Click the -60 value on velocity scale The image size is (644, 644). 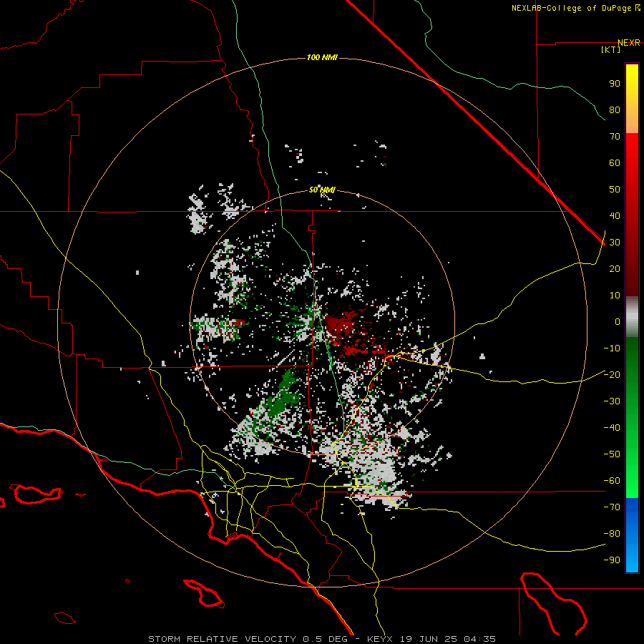coord(612,481)
